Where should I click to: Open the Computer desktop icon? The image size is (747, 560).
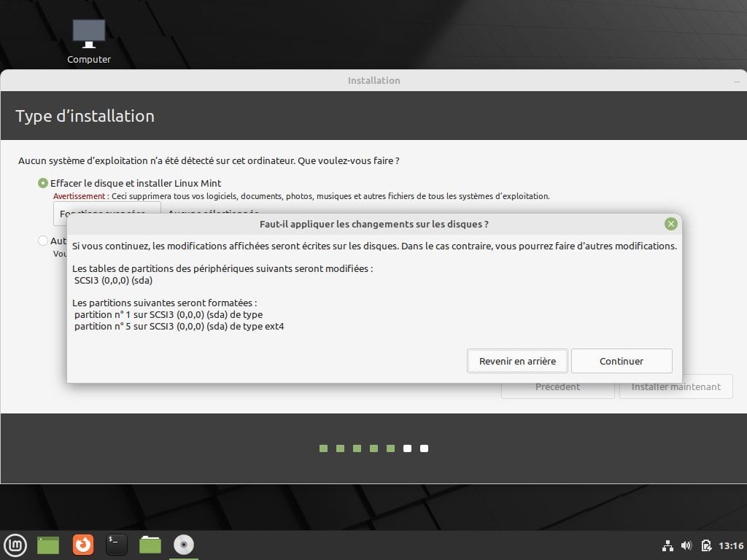pyautogui.click(x=88, y=42)
